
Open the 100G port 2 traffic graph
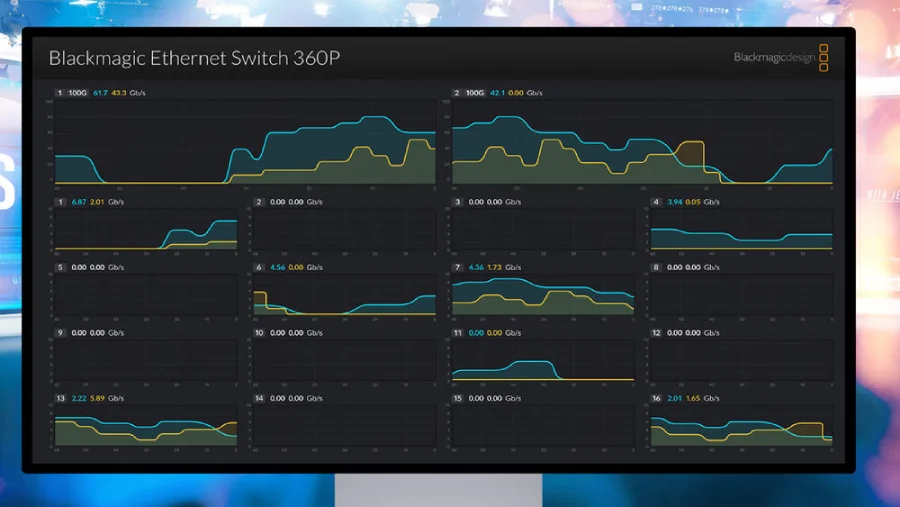pyautogui.click(x=642, y=143)
